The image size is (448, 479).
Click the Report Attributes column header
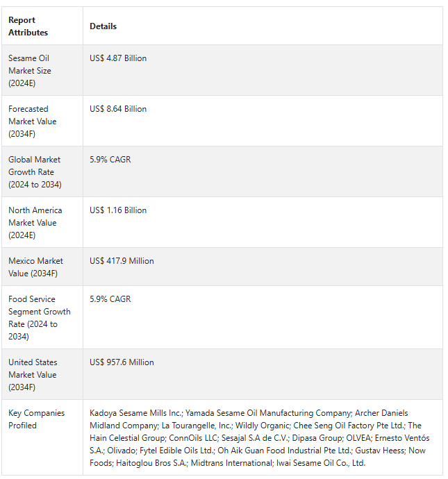28,26
